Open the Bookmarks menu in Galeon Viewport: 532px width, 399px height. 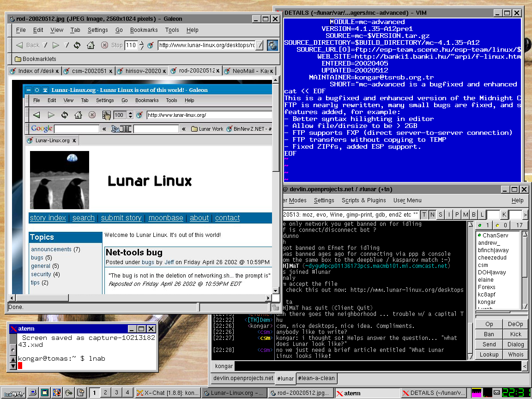(x=144, y=30)
